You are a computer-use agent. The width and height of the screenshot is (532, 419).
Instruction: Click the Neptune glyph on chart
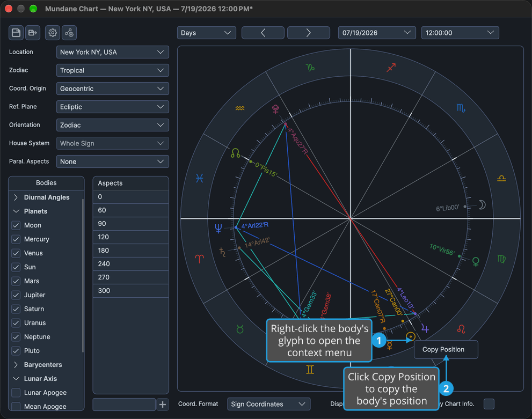(x=218, y=229)
